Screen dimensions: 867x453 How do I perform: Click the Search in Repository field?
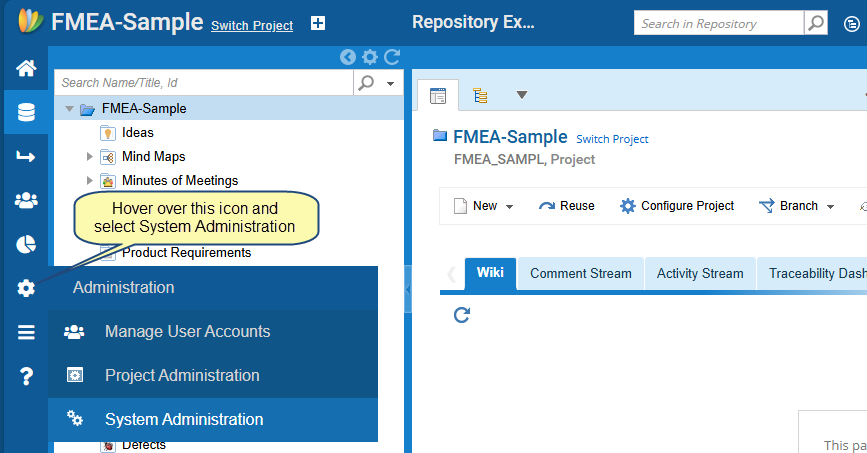(x=718, y=23)
